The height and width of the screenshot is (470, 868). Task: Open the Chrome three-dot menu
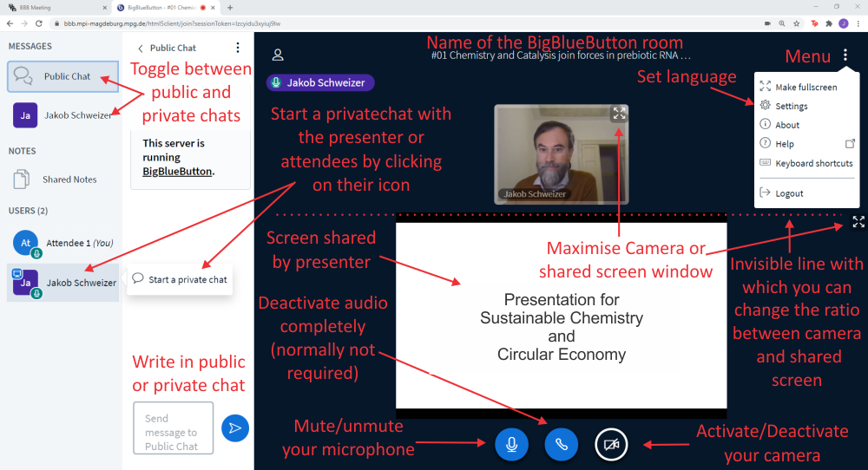(x=858, y=23)
